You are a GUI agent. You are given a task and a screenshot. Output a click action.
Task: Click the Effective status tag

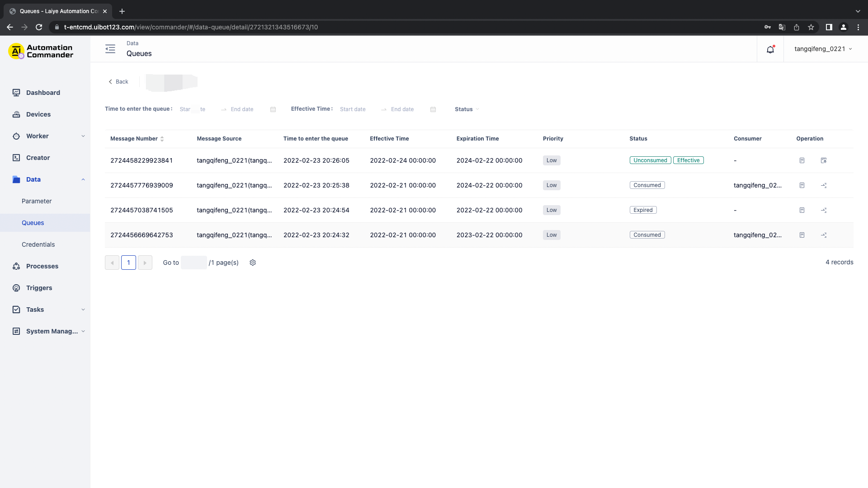point(688,160)
